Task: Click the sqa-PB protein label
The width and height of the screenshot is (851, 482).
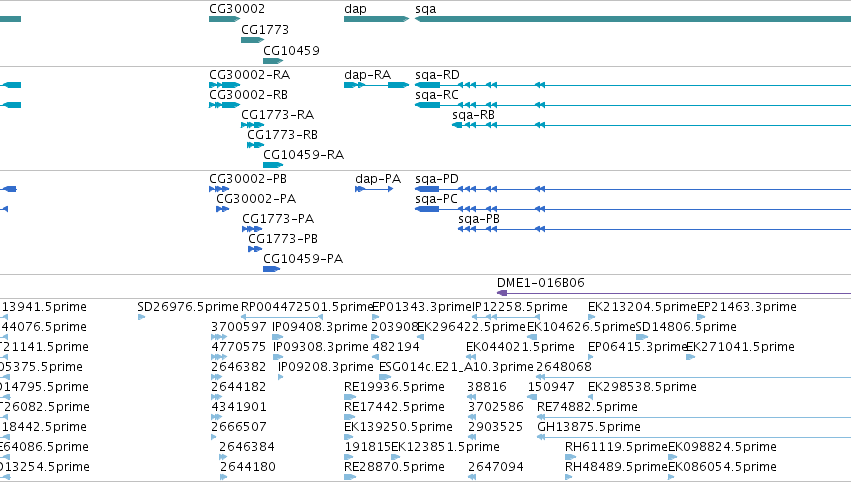Action: click(x=479, y=219)
